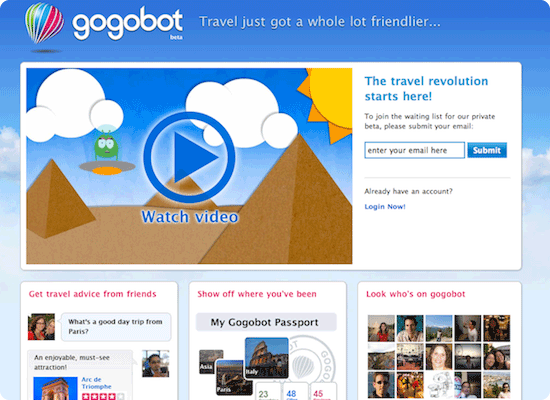Click the Arc de Triomphe photo thumbnail

(55, 388)
